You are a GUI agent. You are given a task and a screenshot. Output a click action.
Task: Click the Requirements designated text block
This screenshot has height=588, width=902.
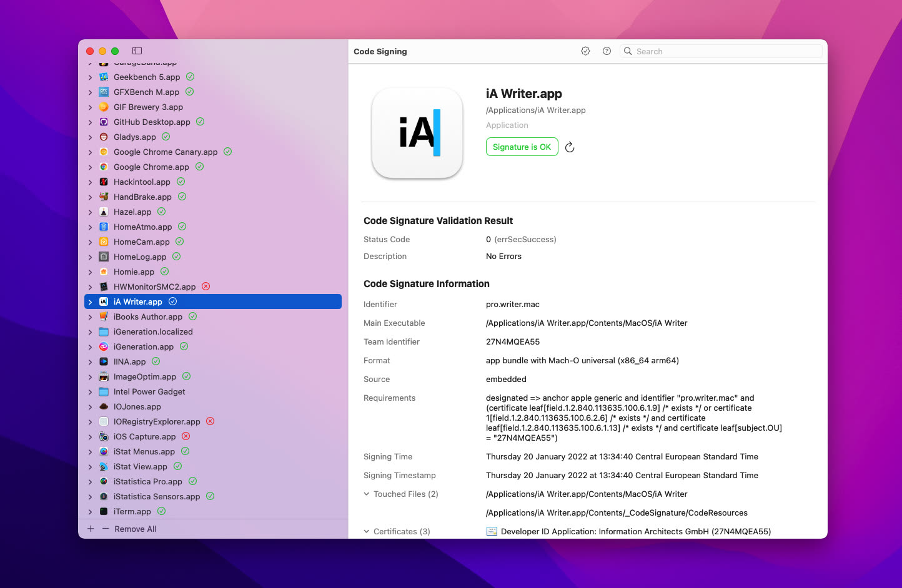click(x=634, y=418)
